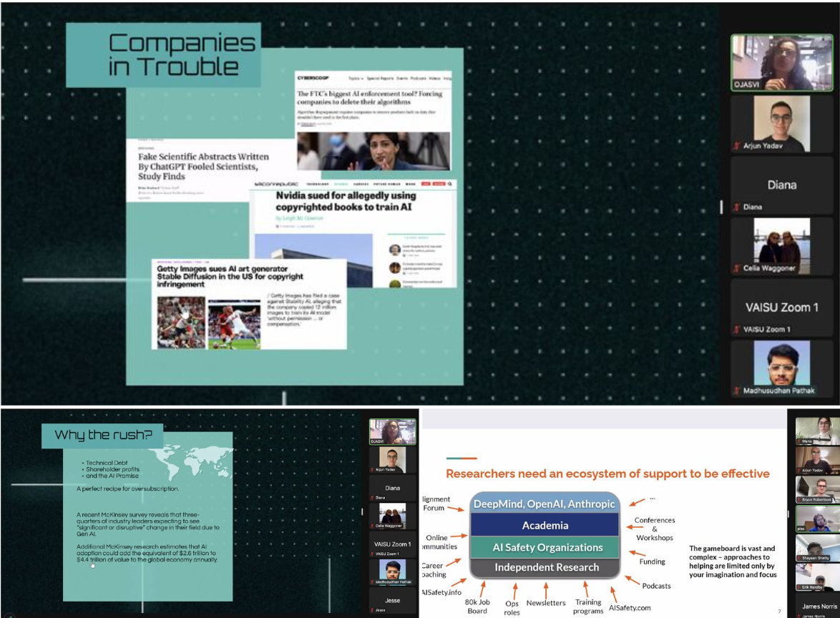
Task: Click divider handle between large slide and participant gallery
Action: [721, 207]
